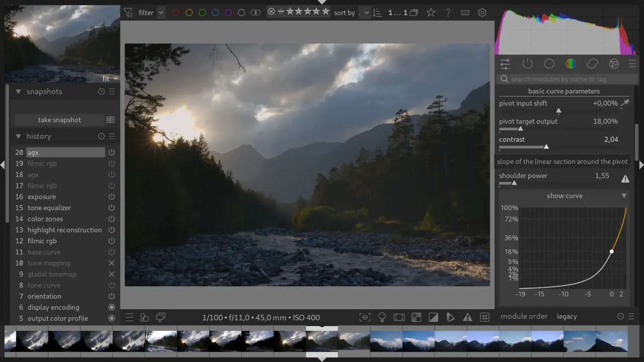
Task: Collapse the show curve section
Action: (x=624, y=196)
